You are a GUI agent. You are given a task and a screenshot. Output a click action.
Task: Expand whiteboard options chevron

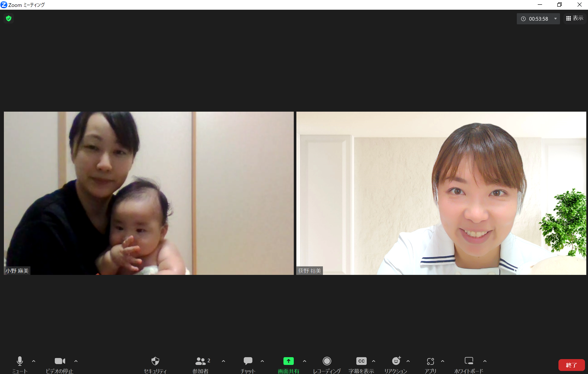click(485, 361)
